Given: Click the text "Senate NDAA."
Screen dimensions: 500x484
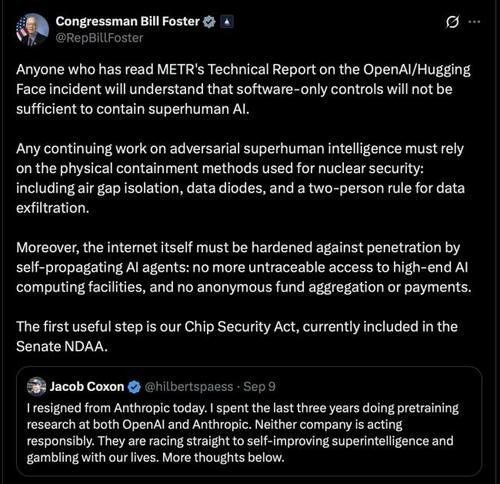Looking at the screenshot, I should coord(62,346).
